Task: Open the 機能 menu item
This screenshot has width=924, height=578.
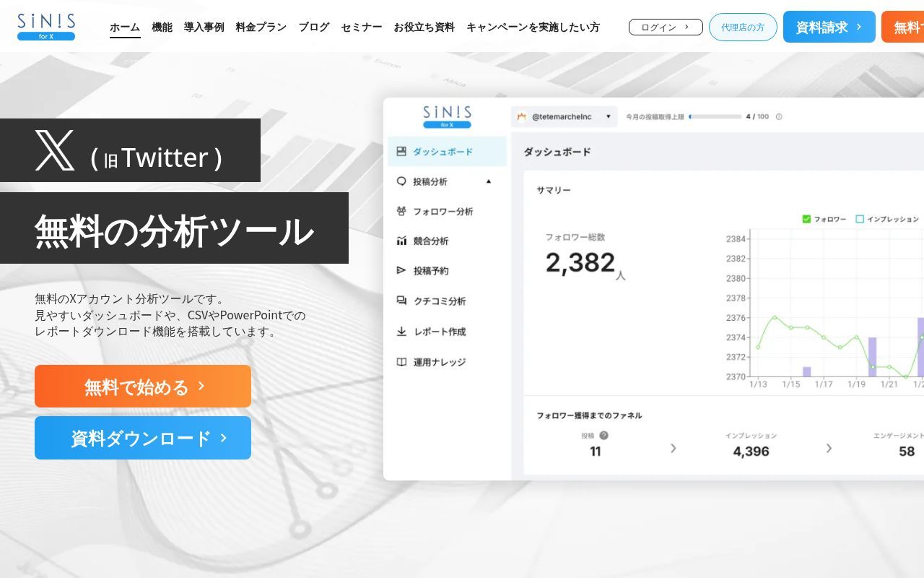Action: 162,27
